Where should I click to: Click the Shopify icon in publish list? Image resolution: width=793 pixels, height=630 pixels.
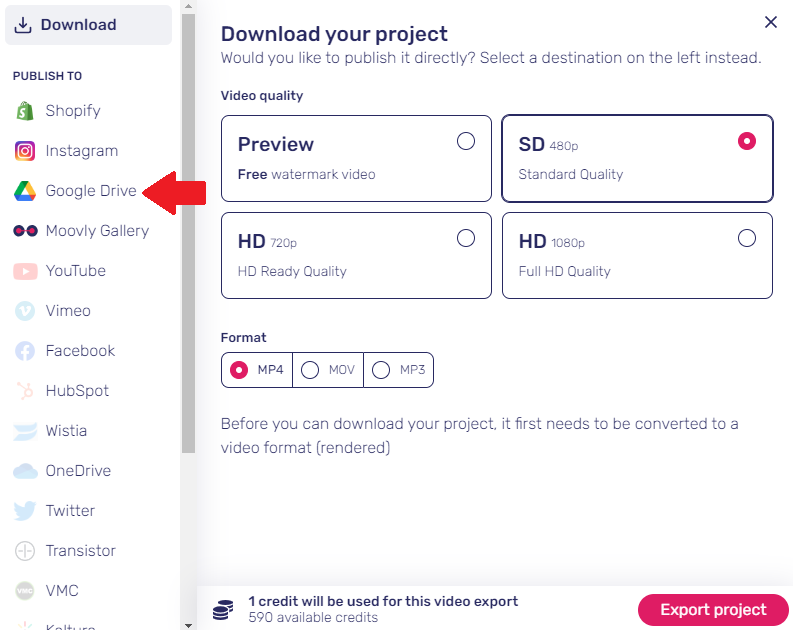(x=25, y=111)
